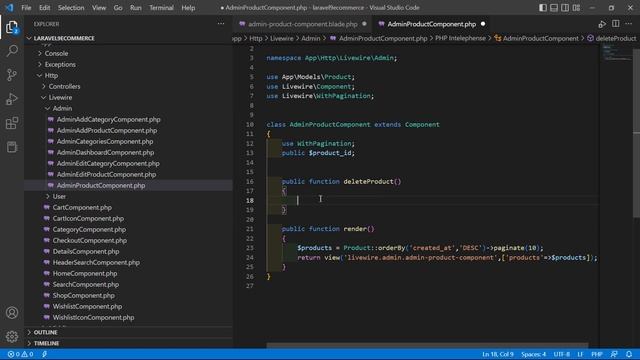The image size is (640, 360).
Task: Open HeaderSearchComponent.php file
Action: click(x=96, y=262)
